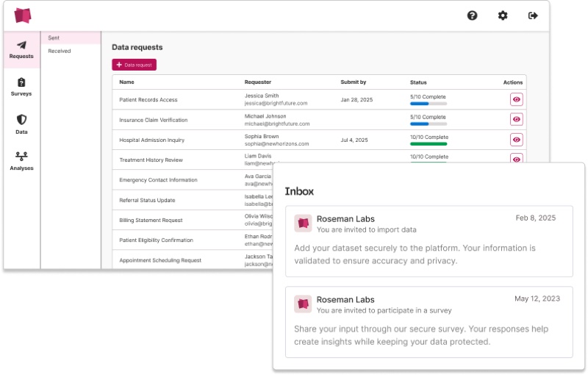Click 'You are invited to participate in a survey'
The width and height of the screenshot is (588, 375).
384,310
